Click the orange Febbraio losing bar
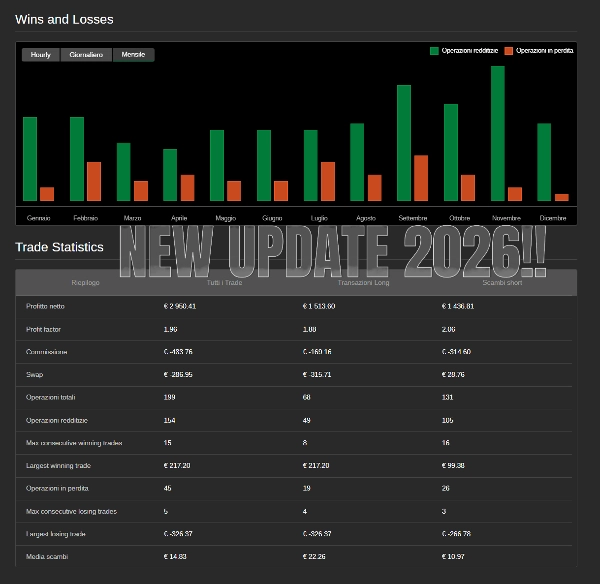Image resolution: width=600 pixels, height=584 pixels. pyautogui.click(x=94, y=181)
